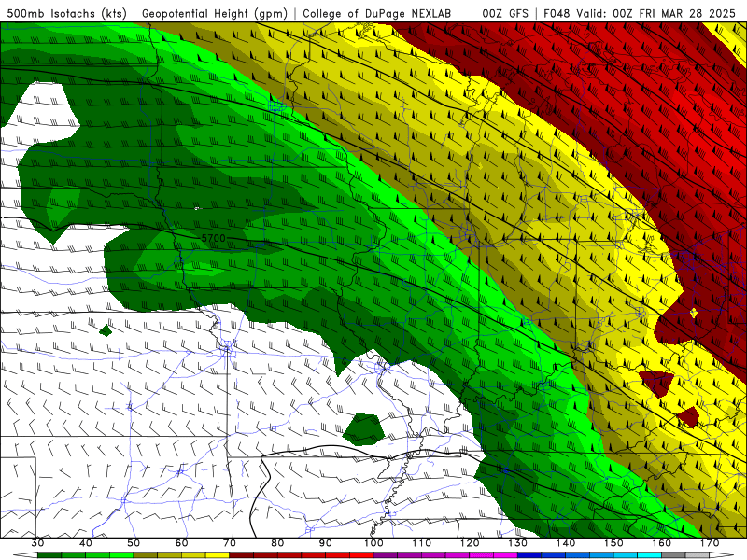747x560 pixels.
Task: Click the 30 label on the color scale
Action: coord(37,543)
